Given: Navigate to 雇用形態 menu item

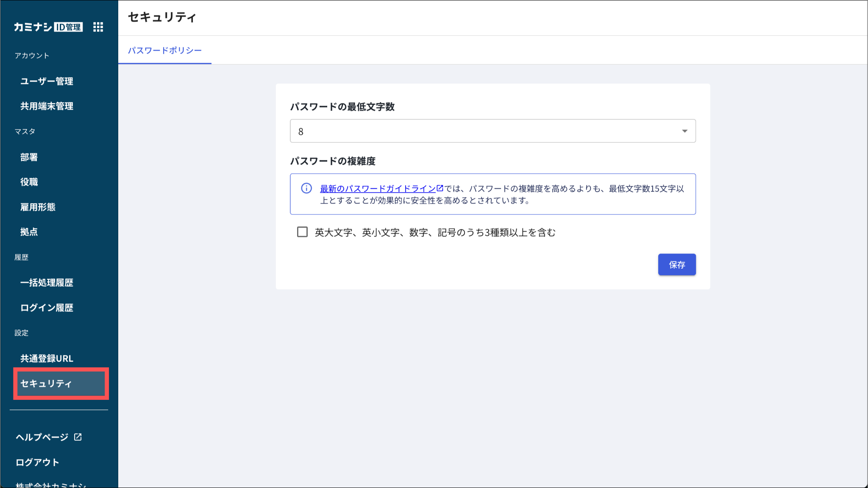Looking at the screenshot, I should [38, 207].
